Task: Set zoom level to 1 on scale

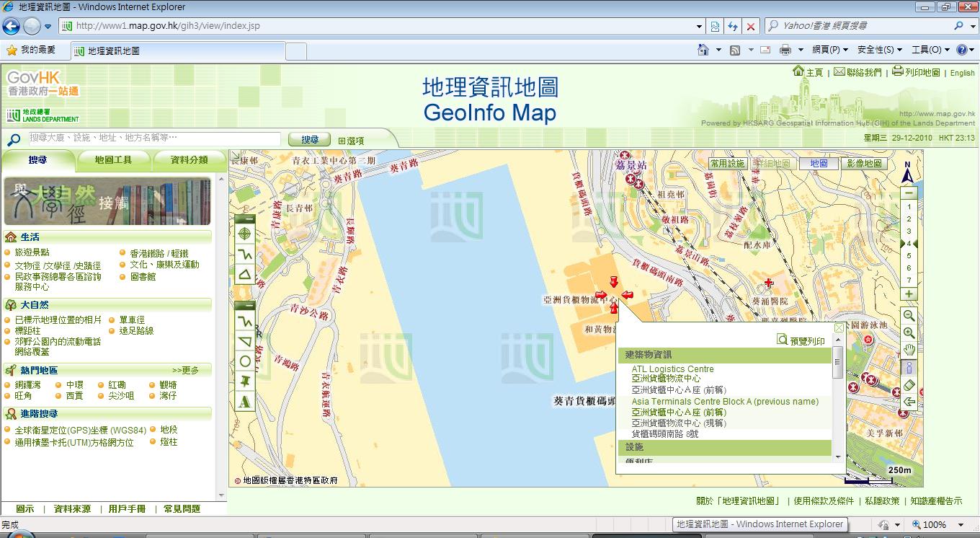Action: (x=909, y=207)
